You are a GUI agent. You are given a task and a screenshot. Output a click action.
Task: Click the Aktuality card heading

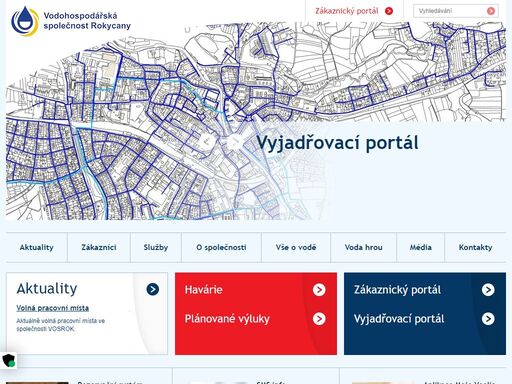click(x=47, y=289)
